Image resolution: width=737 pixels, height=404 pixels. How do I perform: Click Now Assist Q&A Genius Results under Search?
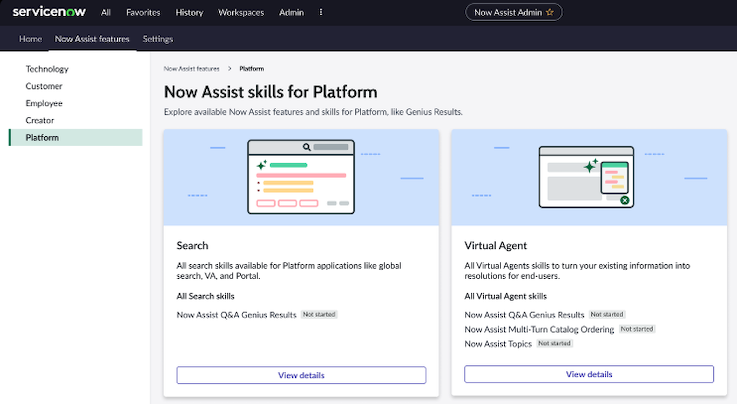[236, 315]
